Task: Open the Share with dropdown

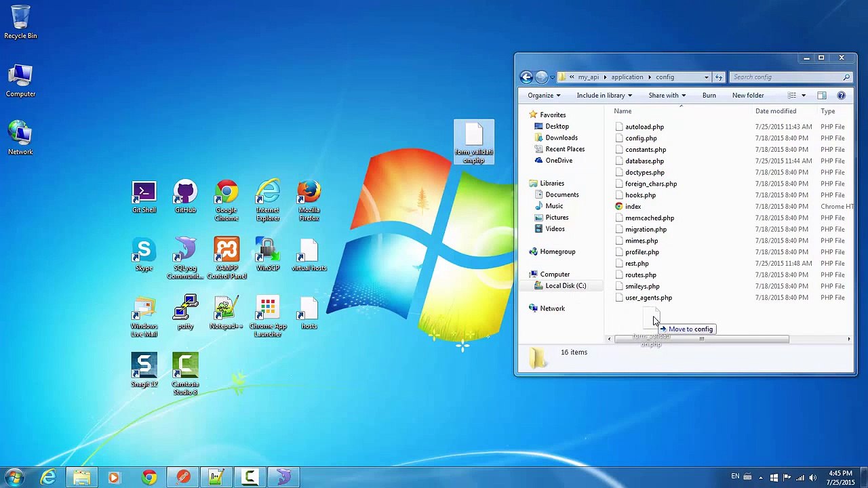Action: (x=667, y=96)
